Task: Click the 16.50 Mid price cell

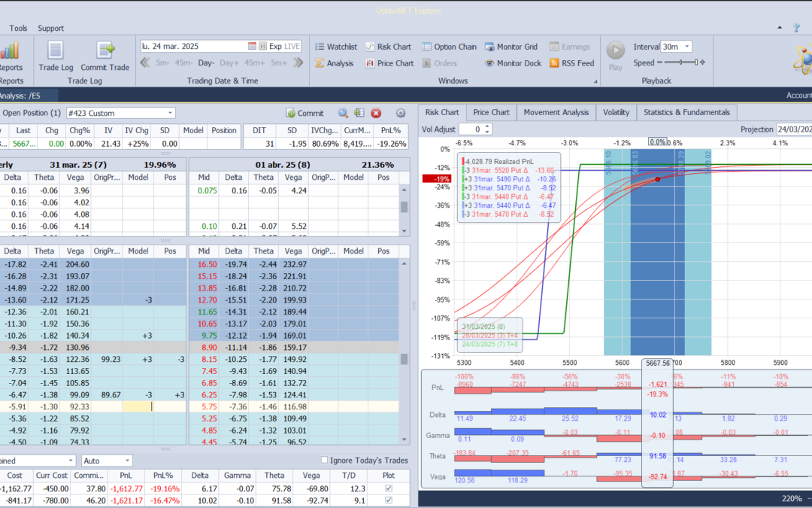Action: pyautogui.click(x=204, y=264)
